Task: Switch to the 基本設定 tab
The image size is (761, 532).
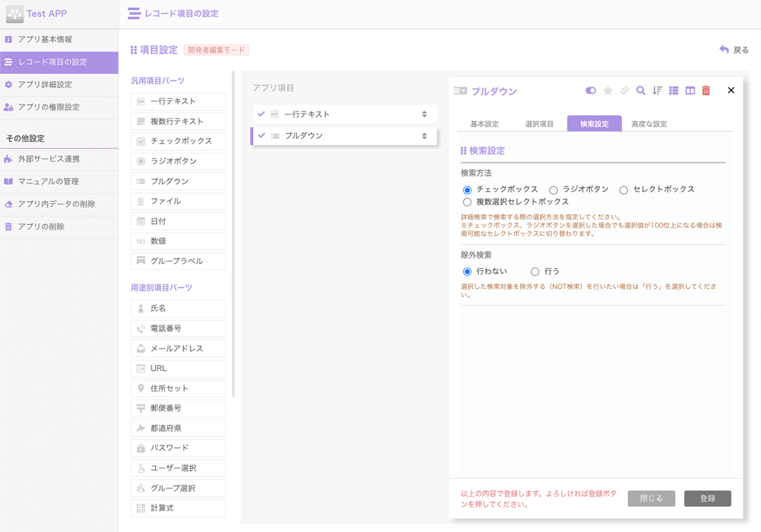Action: (x=485, y=124)
